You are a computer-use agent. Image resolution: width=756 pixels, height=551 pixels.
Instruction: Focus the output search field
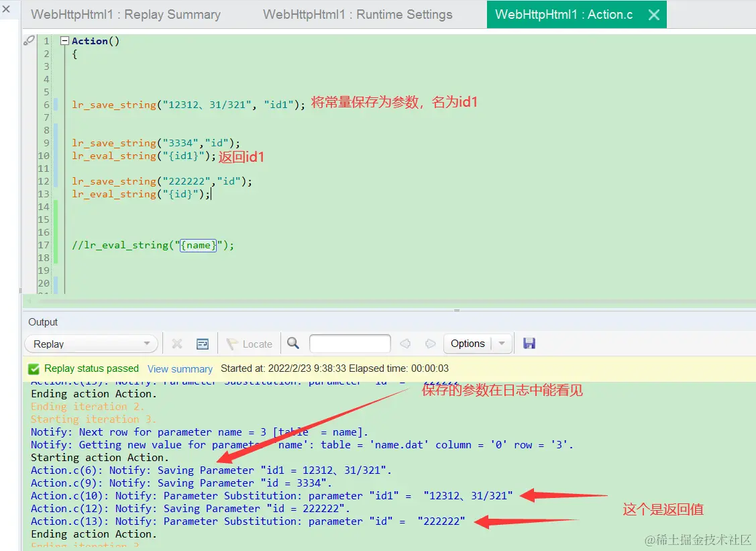(x=350, y=344)
